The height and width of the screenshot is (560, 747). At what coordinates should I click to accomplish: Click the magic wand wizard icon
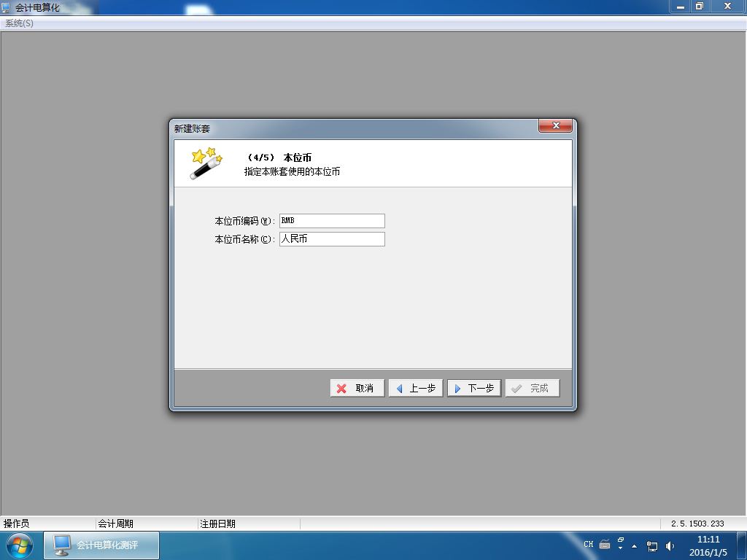pyautogui.click(x=206, y=163)
